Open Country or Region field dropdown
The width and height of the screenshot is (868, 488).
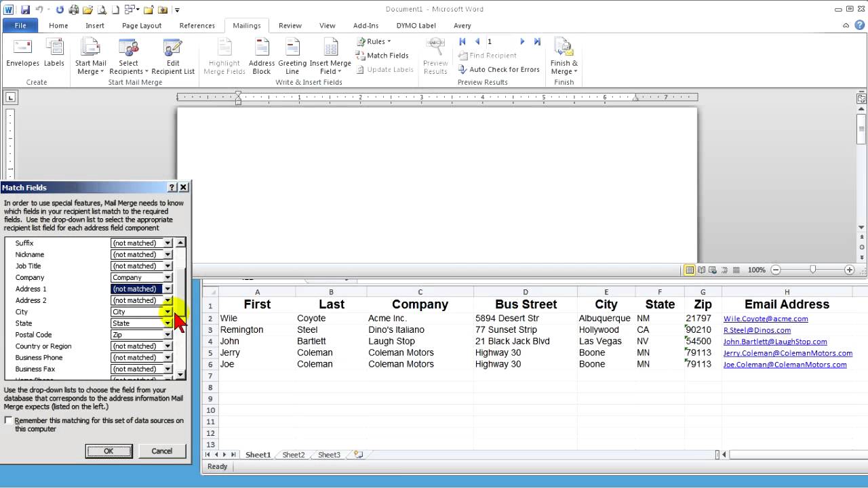pyautogui.click(x=167, y=346)
